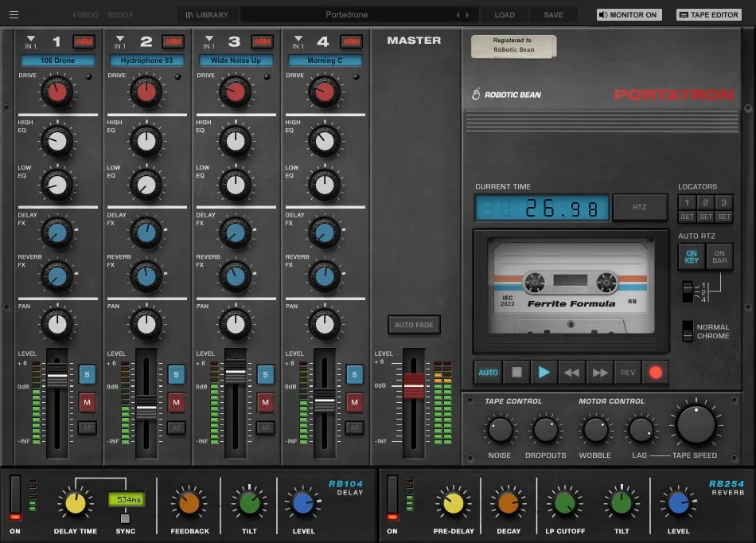Arm track 4 for recording

point(352,42)
